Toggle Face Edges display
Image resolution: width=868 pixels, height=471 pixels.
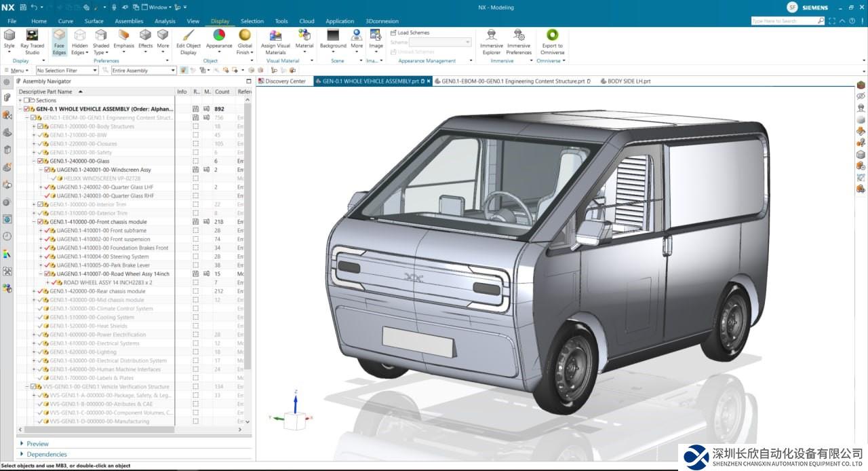tap(59, 41)
